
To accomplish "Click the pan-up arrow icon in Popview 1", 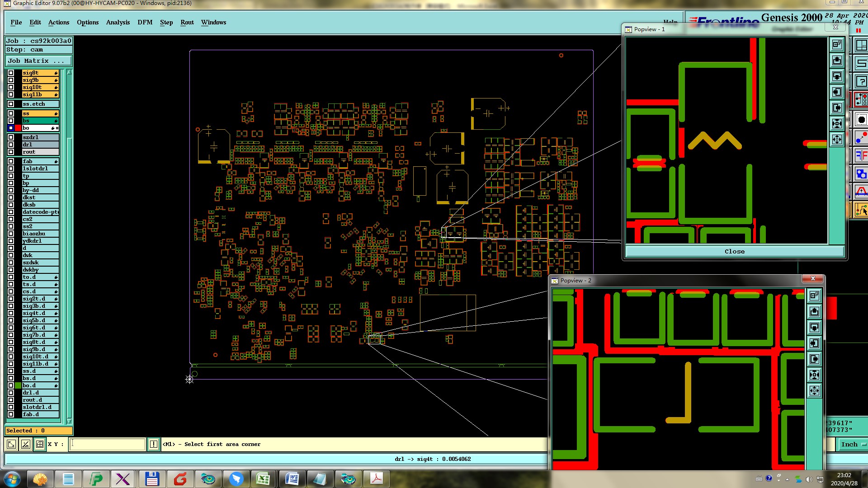I will click(837, 61).
